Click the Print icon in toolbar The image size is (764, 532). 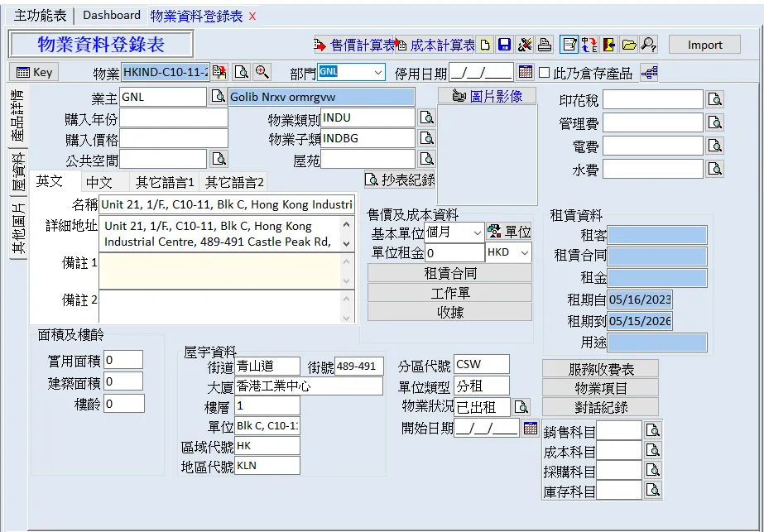[544, 45]
